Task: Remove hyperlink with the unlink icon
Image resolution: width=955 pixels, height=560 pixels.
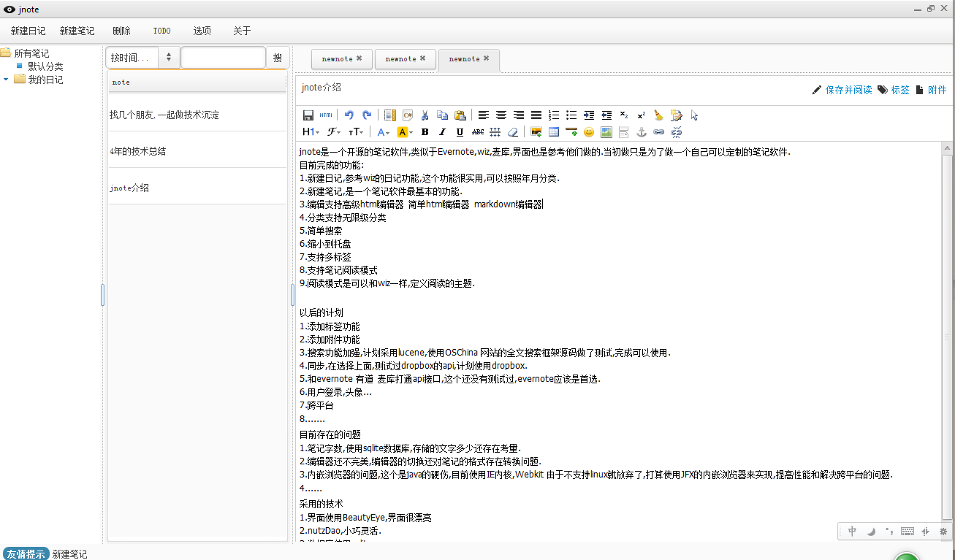Action: 676,132
